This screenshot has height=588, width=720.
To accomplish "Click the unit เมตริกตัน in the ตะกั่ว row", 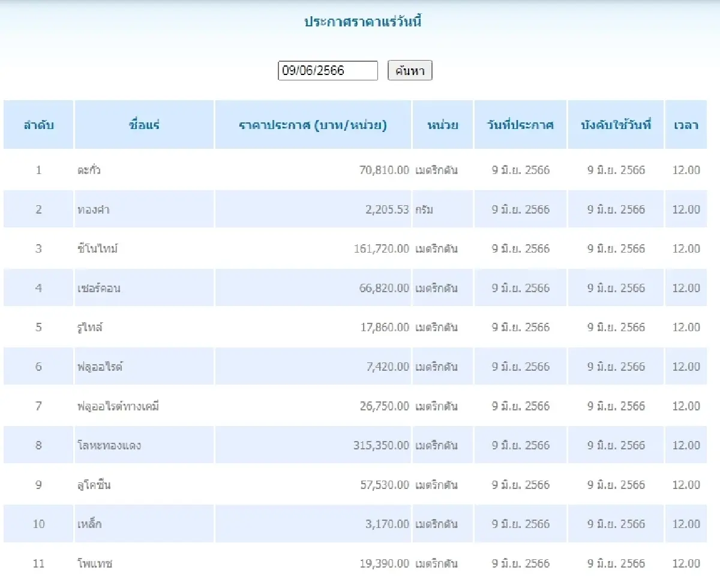I will click(436, 170).
